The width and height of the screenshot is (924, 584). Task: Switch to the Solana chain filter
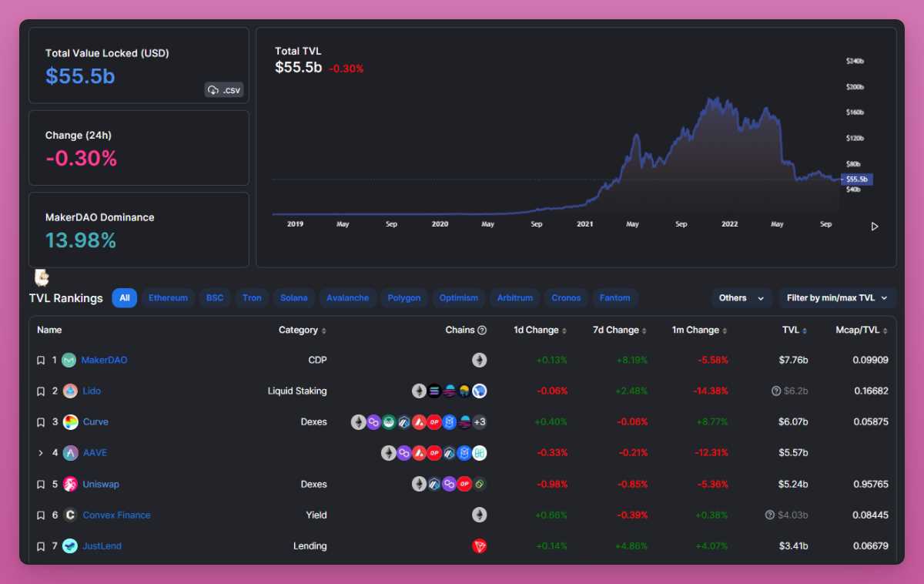(x=293, y=298)
